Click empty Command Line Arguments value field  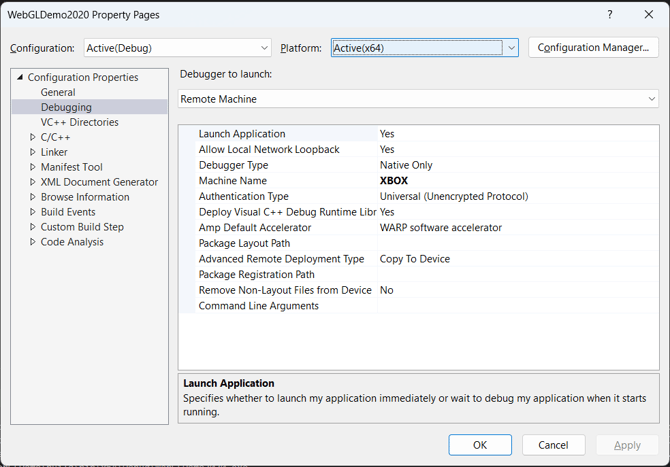pos(518,306)
